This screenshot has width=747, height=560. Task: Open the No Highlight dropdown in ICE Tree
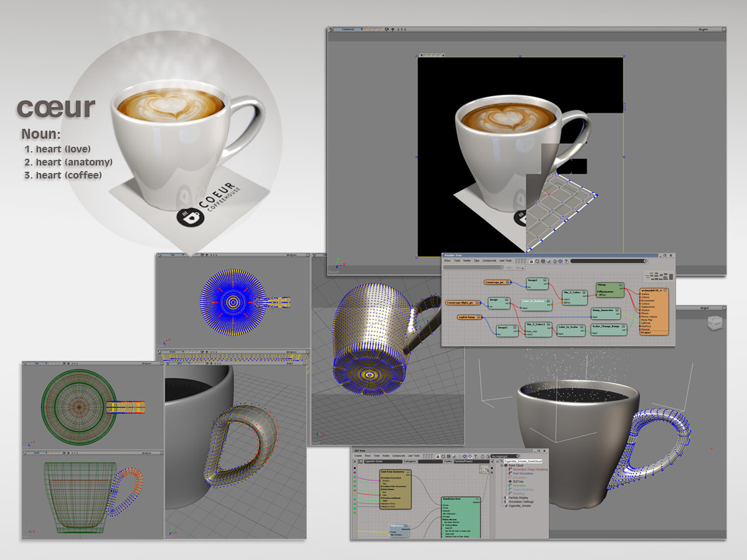[505, 456]
